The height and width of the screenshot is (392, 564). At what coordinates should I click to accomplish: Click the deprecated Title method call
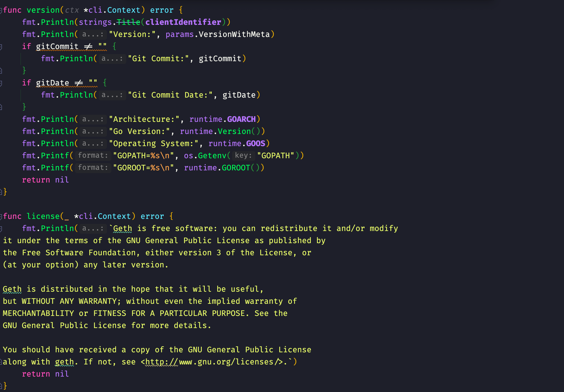coord(128,22)
